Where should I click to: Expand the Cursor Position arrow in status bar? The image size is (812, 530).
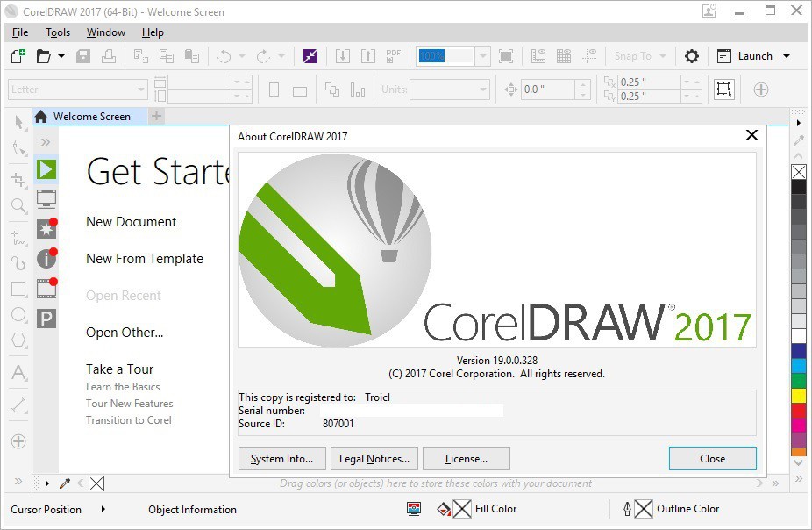click(103, 509)
